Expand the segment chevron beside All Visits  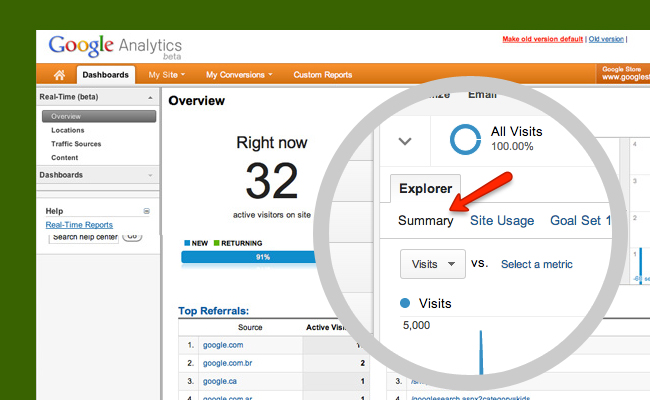(405, 141)
